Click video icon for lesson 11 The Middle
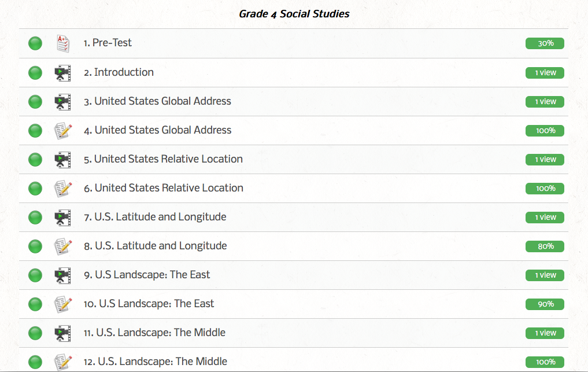This screenshot has width=588, height=372. point(62,333)
